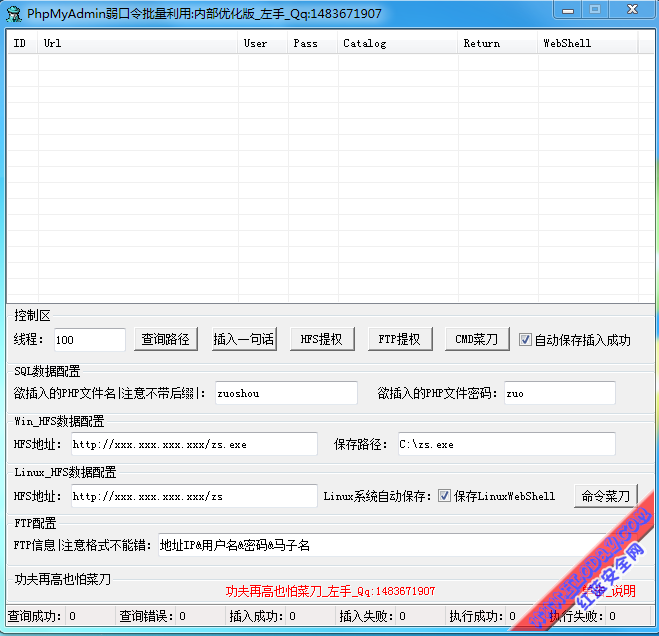Focus the PHP file password field
The height and width of the screenshot is (636, 659).
tap(560, 393)
